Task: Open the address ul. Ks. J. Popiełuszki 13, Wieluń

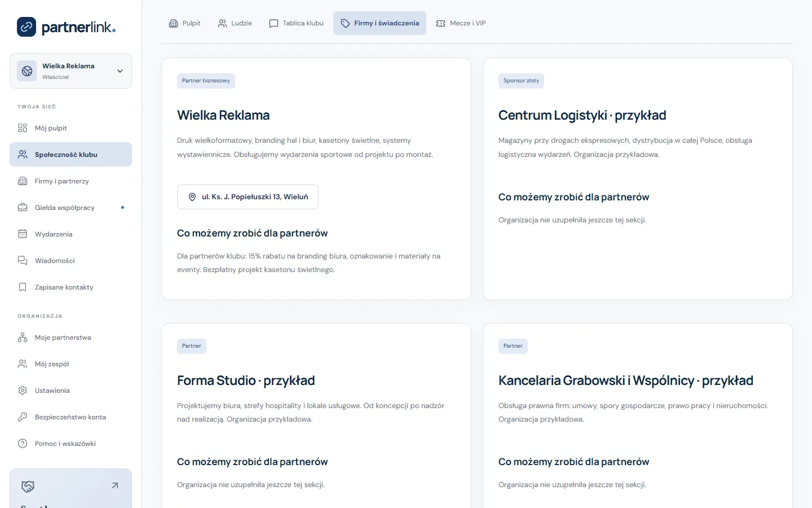Action: click(248, 197)
